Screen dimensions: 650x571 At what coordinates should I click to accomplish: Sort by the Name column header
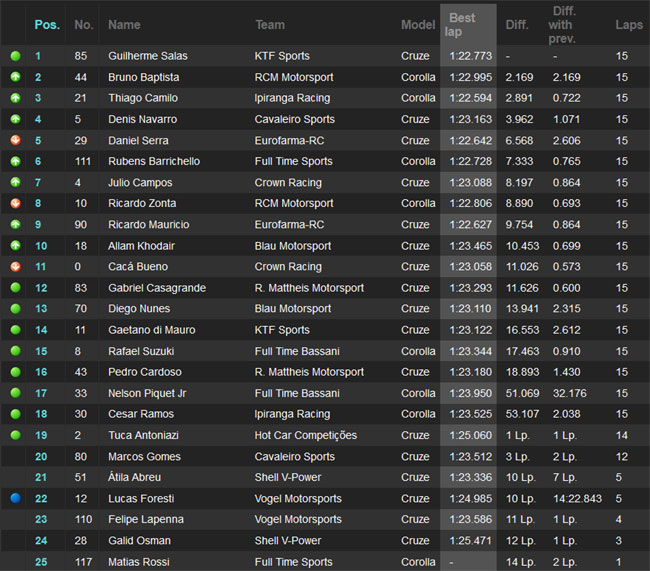(x=124, y=25)
